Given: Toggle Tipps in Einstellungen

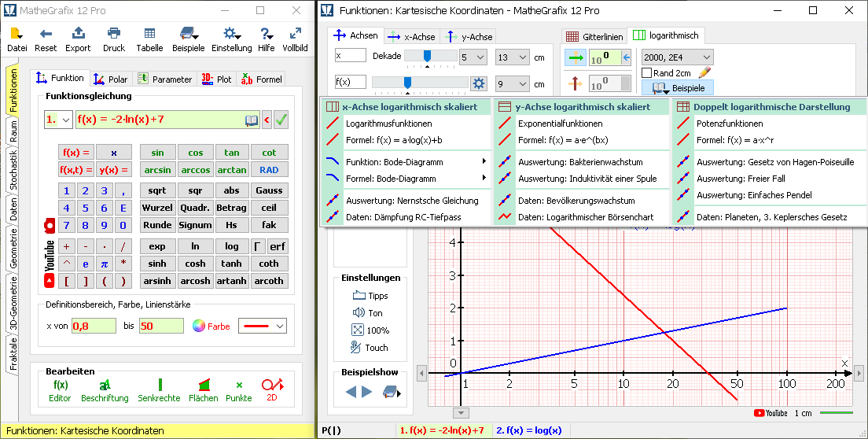Looking at the screenshot, I should coord(370,296).
